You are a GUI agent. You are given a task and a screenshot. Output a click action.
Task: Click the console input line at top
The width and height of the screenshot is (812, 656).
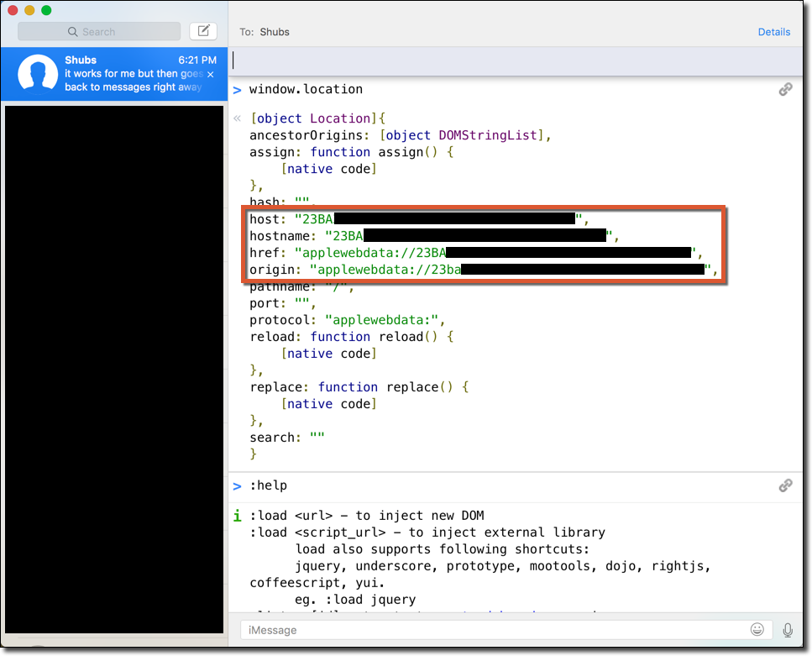tap(516, 60)
